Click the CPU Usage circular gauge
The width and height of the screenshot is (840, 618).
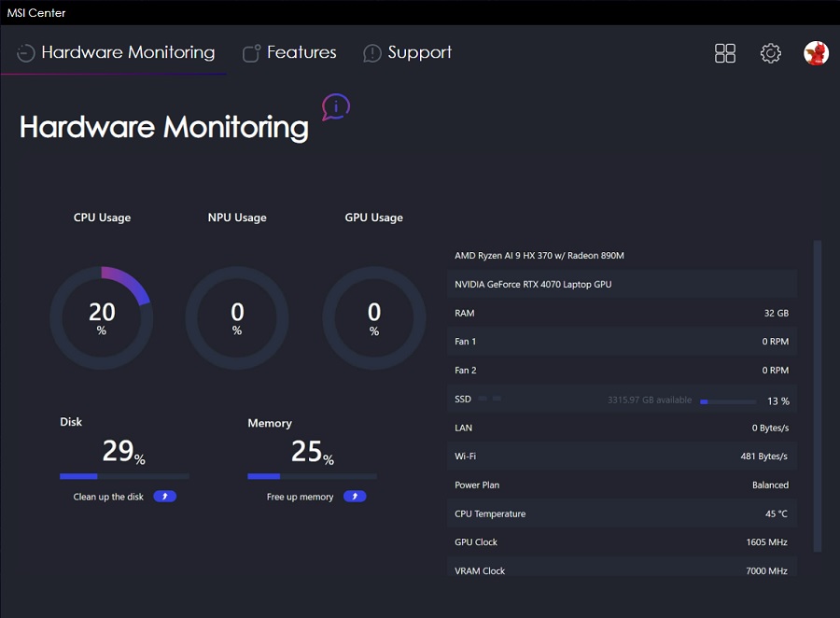[101, 317]
